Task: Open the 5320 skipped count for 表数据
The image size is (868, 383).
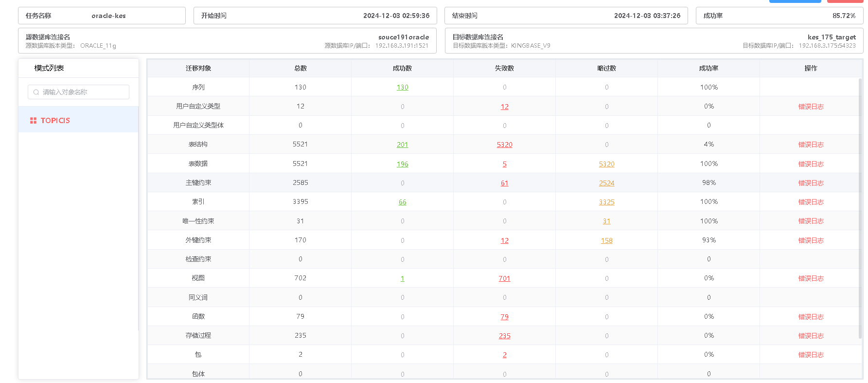Action: [x=606, y=164]
